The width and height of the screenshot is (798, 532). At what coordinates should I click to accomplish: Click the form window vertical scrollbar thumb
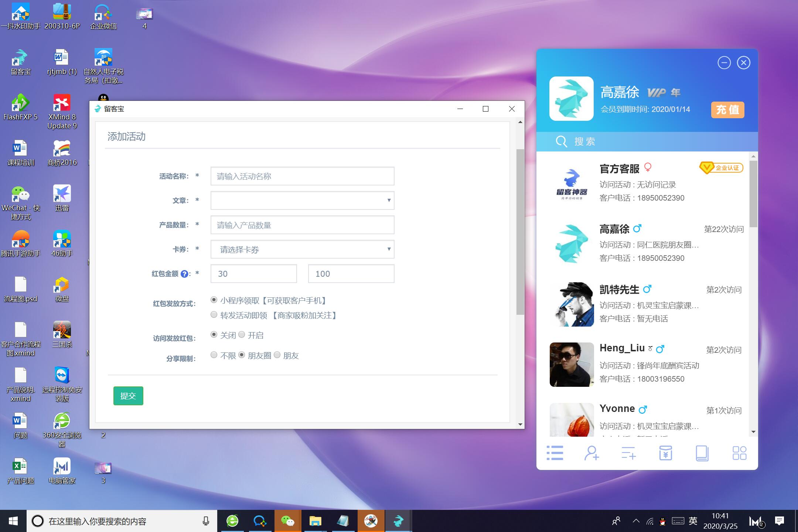520,232
